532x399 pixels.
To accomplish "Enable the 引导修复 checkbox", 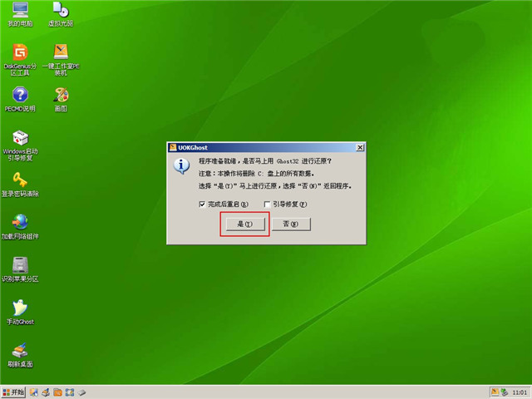I will (x=267, y=204).
